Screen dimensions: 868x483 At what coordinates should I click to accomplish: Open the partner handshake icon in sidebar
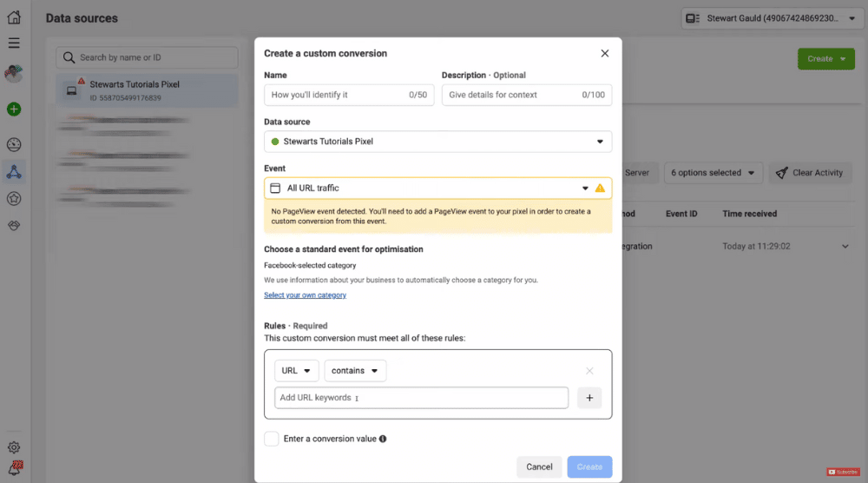click(14, 226)
